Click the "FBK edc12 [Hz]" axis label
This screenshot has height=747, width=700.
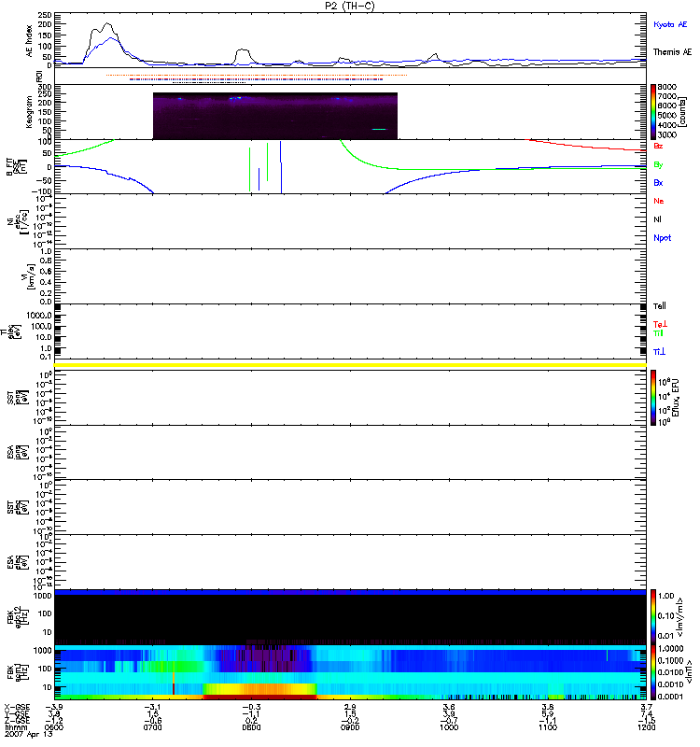pos(18,617)
